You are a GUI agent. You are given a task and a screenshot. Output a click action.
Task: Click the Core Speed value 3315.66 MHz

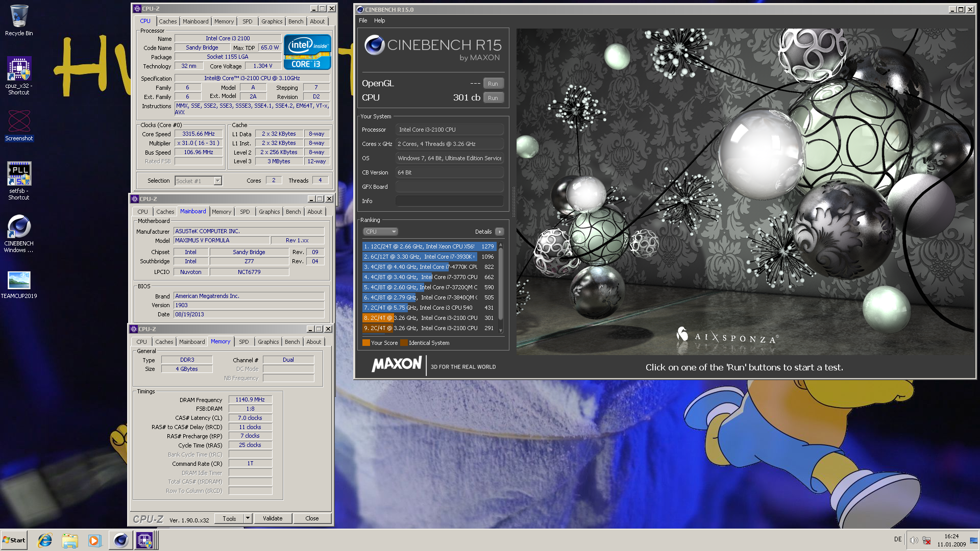(199, 134)
